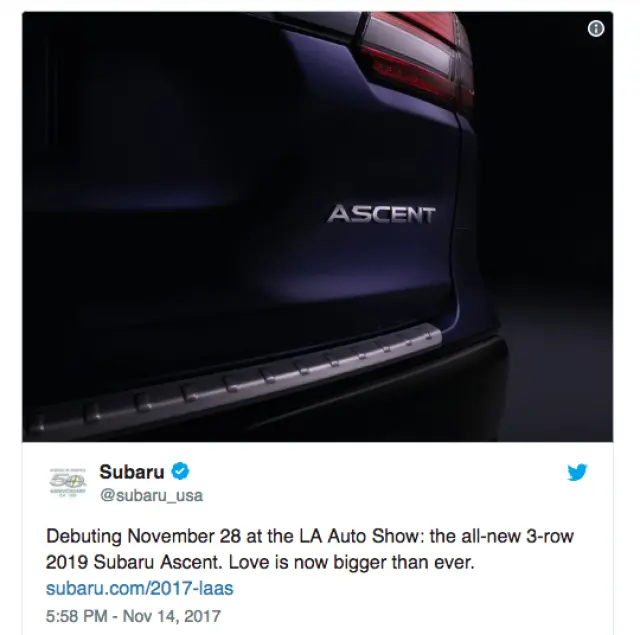This screenshot has width=640, height=635.
Task: Click the blue verified checkmark badge
Action: pyautogui.click(x=180, y=471)
